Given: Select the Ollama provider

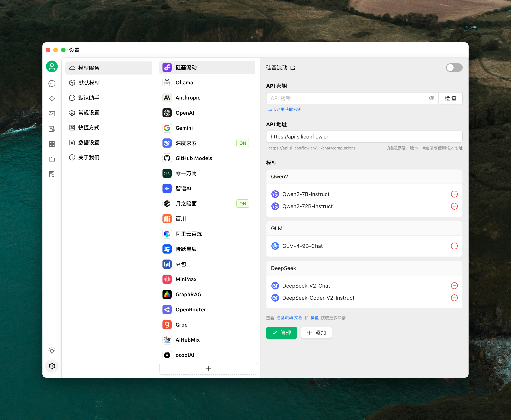Looking at the screenshot, I should tap(207, 82).
